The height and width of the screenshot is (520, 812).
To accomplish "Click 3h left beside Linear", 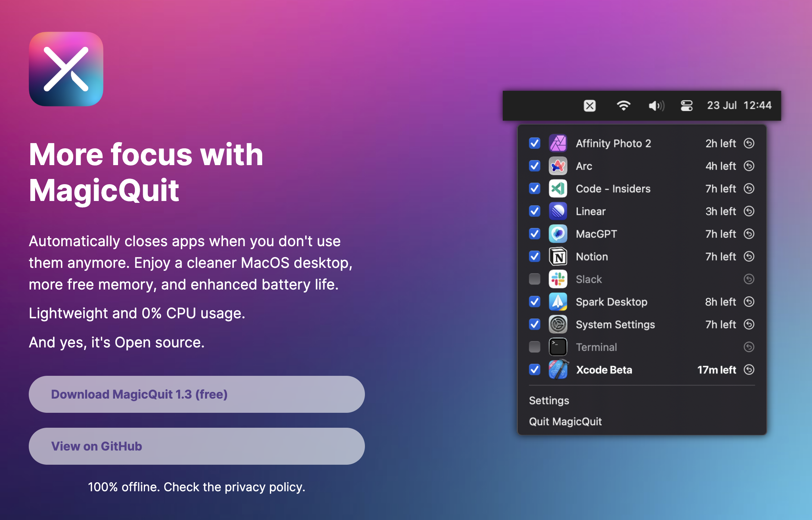I will click(720, 211).
